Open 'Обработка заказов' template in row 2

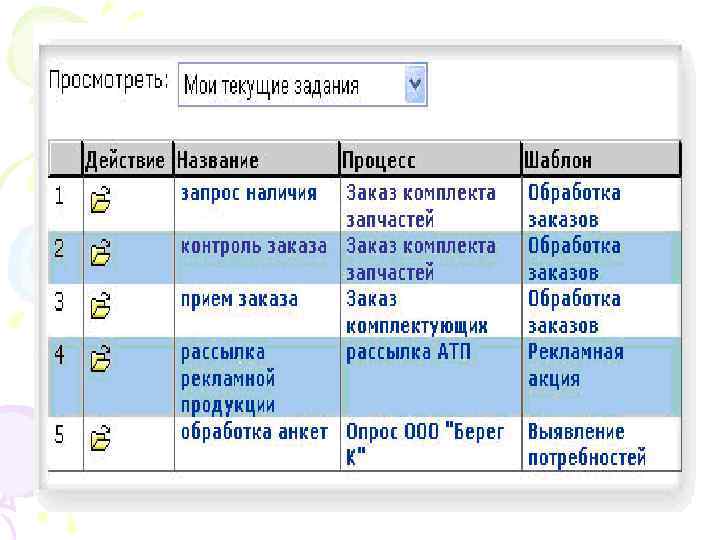574,259
